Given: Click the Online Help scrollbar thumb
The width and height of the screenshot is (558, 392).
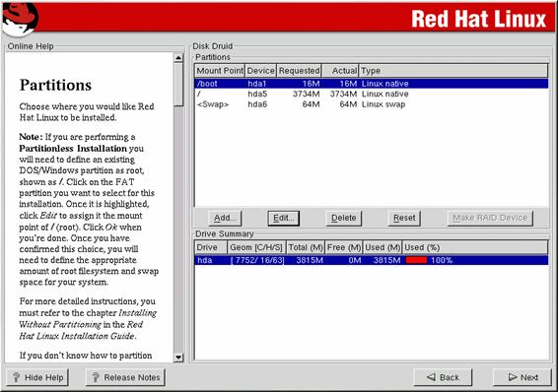Looking at the screenshot, I should (178, 85).
